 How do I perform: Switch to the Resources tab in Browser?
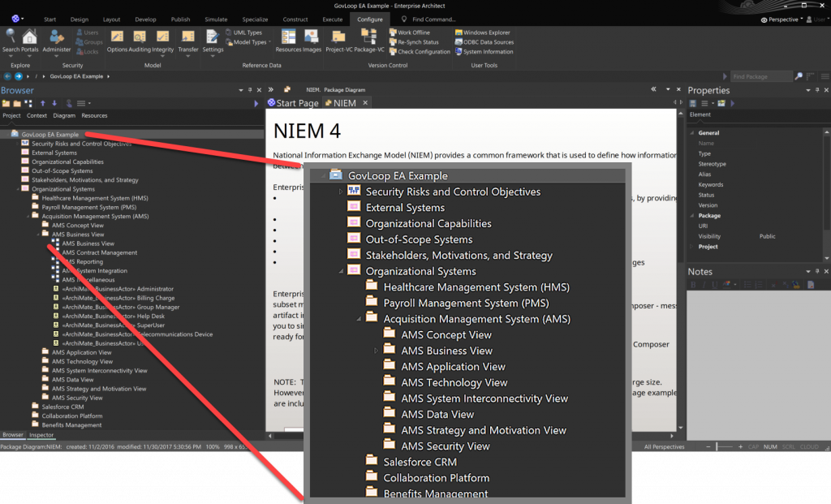click(x=94, y=115)
